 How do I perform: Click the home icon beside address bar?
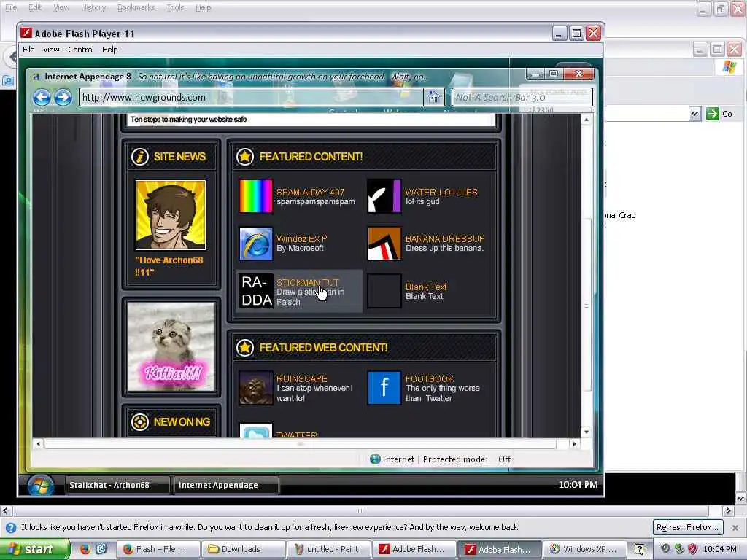(433, 97)
